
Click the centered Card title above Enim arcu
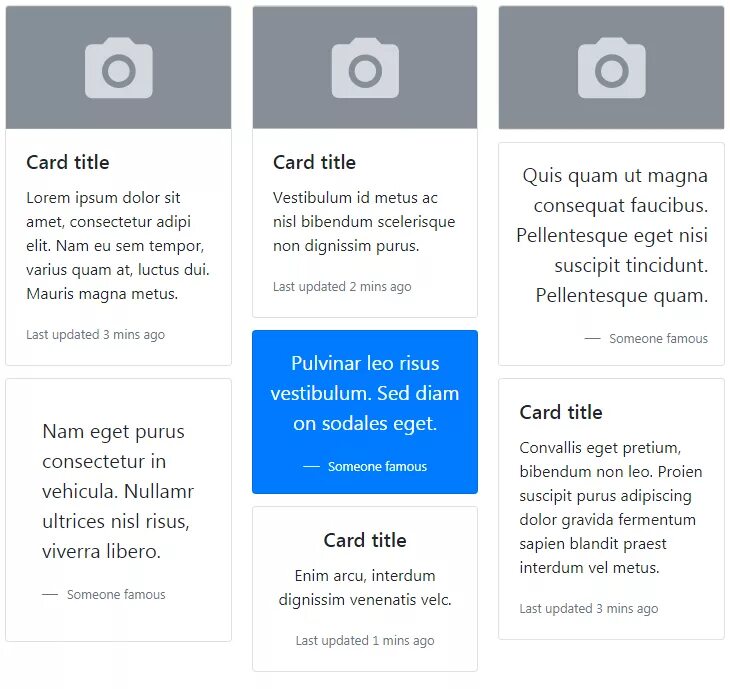pos(365,540)
